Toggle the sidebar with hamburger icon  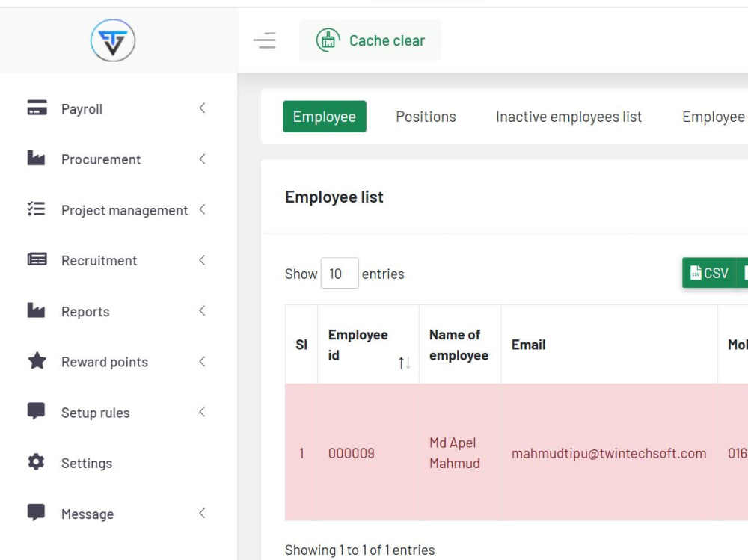[x=264, y=40]
